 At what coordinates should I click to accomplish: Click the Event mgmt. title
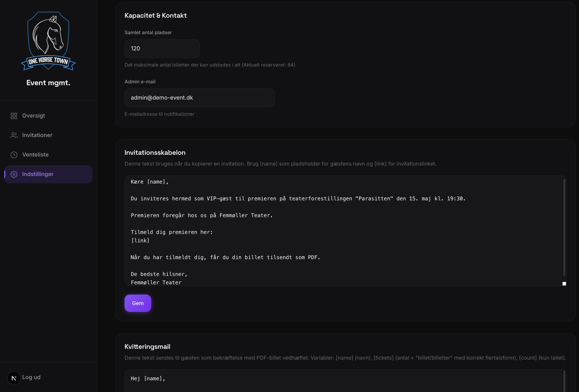click(48, 83)
